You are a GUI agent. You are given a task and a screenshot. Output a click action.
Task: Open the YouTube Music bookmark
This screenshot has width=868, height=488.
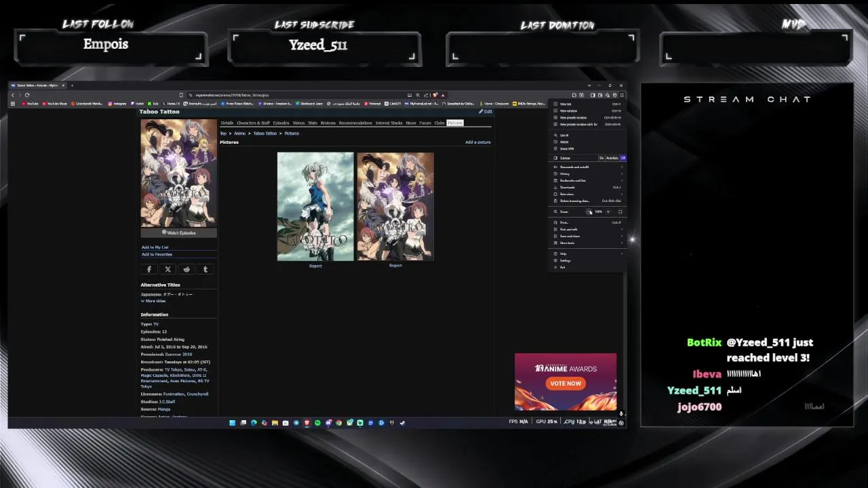click(x=54, y=104)
